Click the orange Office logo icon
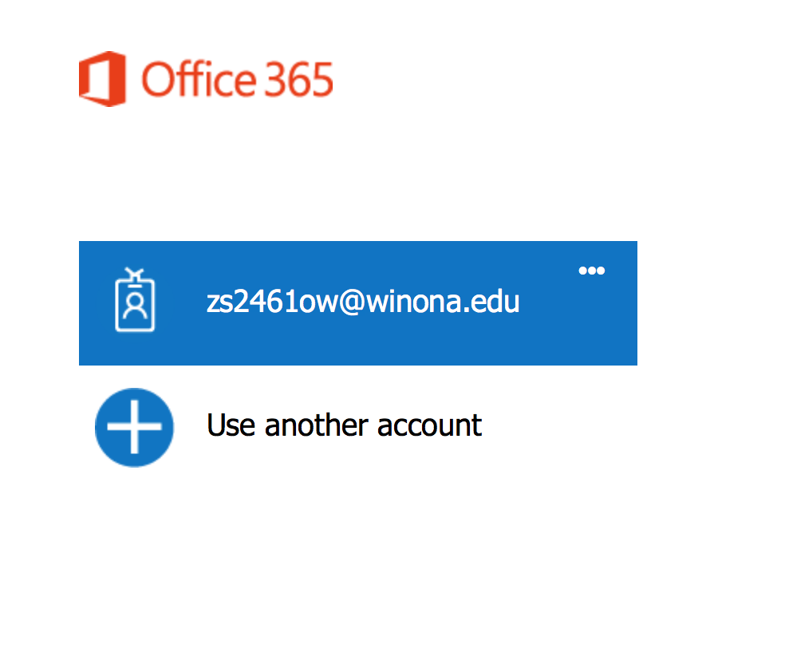Image resolution: width=785 pixels, height=672 pixels. (x=103, y=78)
